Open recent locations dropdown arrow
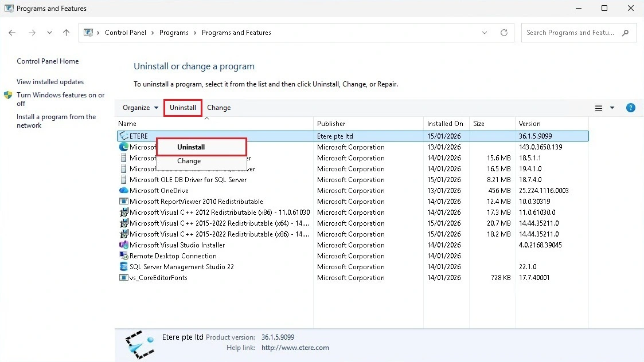This screenshot has width=644, height=362. coord(50,33)
